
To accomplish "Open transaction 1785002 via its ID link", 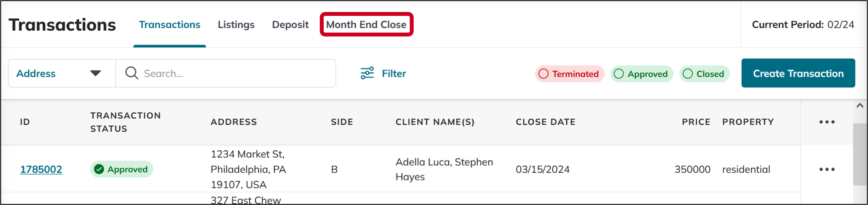I will click(x=41, y=169).
